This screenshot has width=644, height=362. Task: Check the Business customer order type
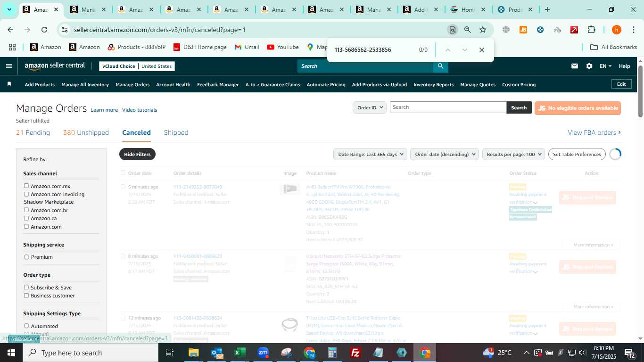pyautogui.click(x=26, y=296)
